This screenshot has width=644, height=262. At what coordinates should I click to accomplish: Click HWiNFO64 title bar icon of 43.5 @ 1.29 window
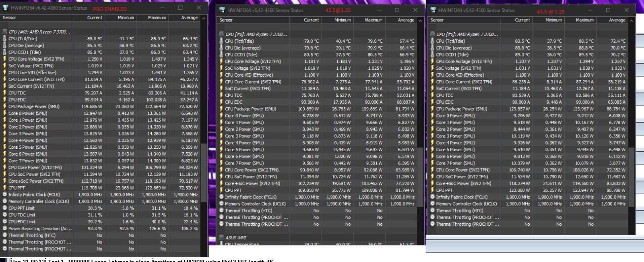pos(432,10)
